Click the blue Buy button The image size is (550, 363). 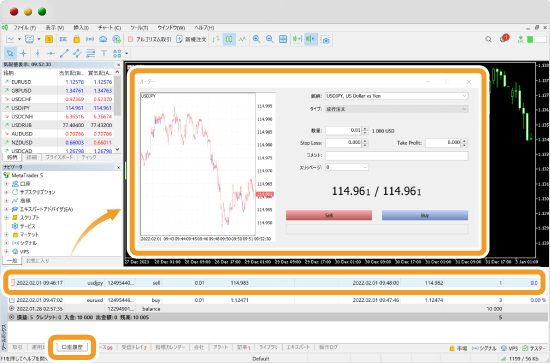tap(425, 215)
